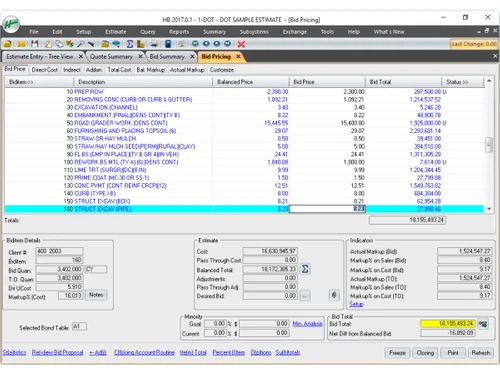The width and height of the screenshot is (500, 375).
Task: Click the second yellow folder toolbar icon
Action: coord(21,44)
